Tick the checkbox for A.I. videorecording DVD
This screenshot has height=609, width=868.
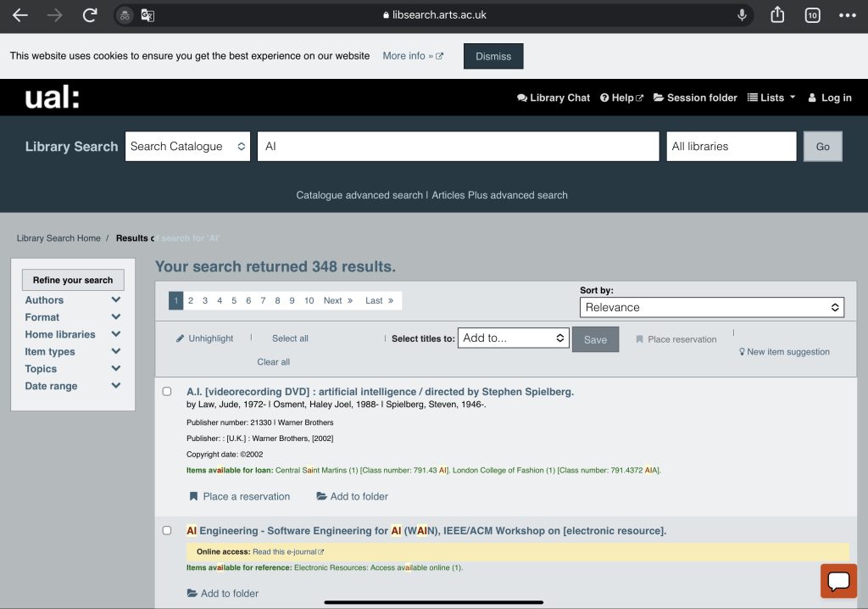[167, 392]
